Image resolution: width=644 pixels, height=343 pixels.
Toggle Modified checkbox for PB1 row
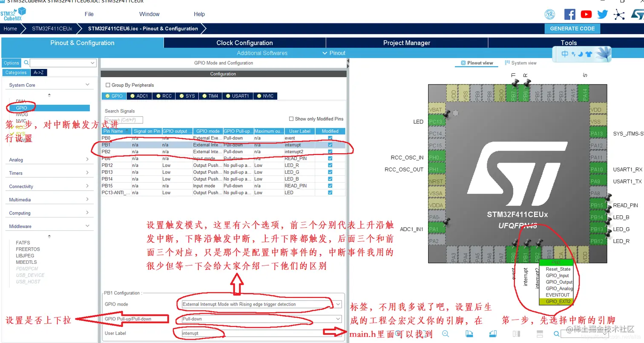(330, 145)
